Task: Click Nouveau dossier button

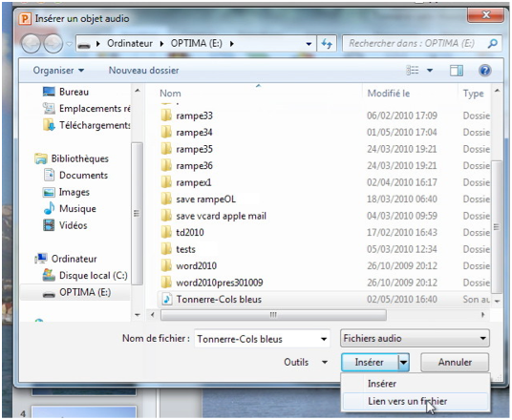Action: point(143,71)
